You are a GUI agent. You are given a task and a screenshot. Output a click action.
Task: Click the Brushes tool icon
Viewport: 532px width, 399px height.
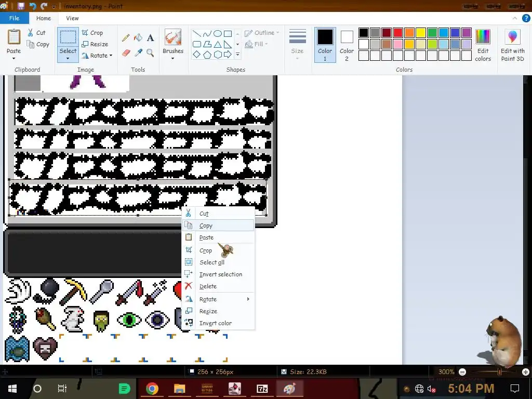click(172, 37)
